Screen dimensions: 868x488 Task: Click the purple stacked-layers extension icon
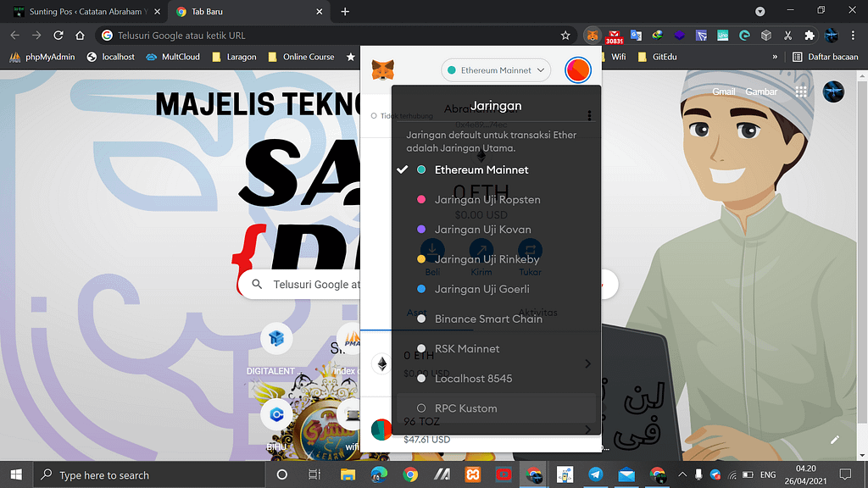(x=679, y=36)
